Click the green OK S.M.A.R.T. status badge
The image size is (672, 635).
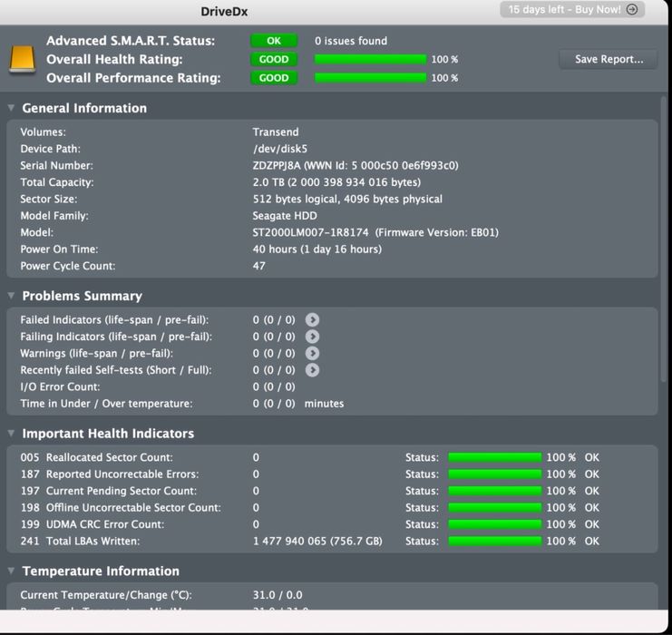pos(274,41)
